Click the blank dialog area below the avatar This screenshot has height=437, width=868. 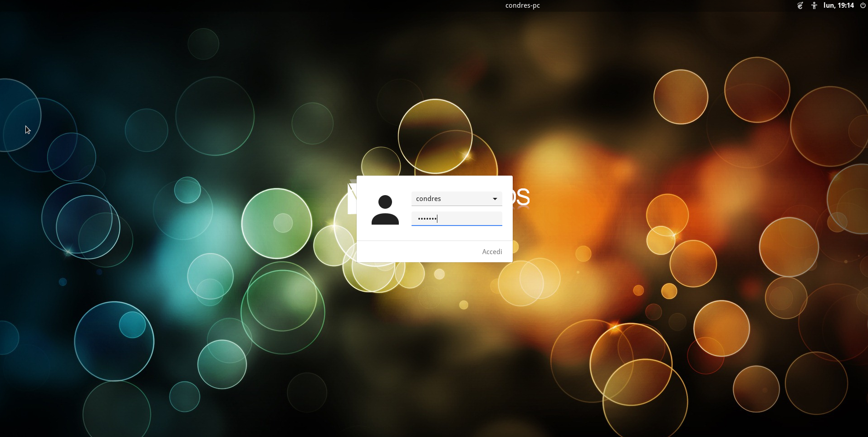[x=385, y=233]
